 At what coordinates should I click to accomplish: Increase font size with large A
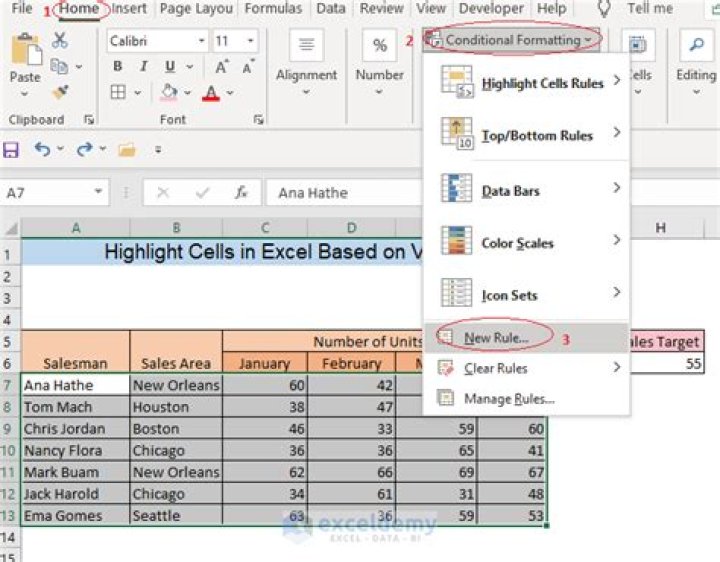222,67
